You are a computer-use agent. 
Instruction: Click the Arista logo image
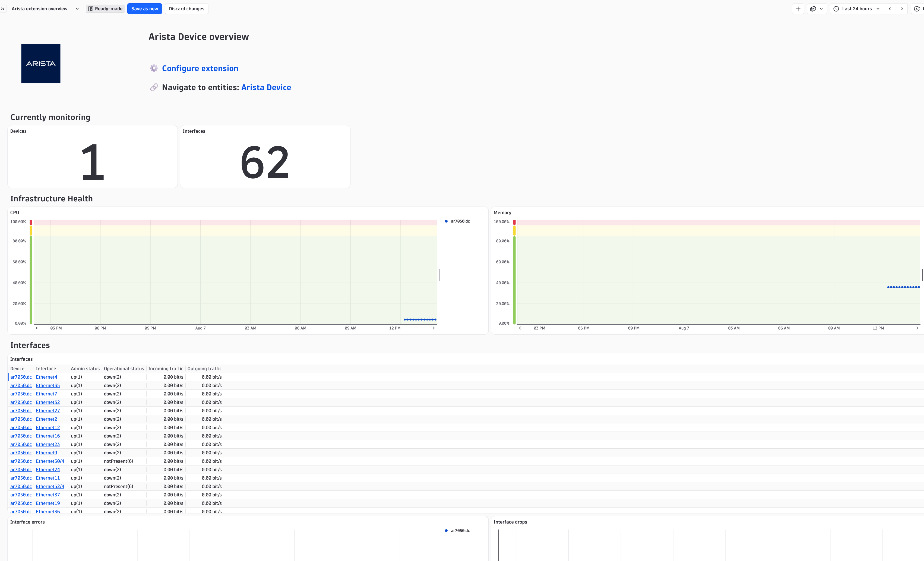tap(40, 64)
